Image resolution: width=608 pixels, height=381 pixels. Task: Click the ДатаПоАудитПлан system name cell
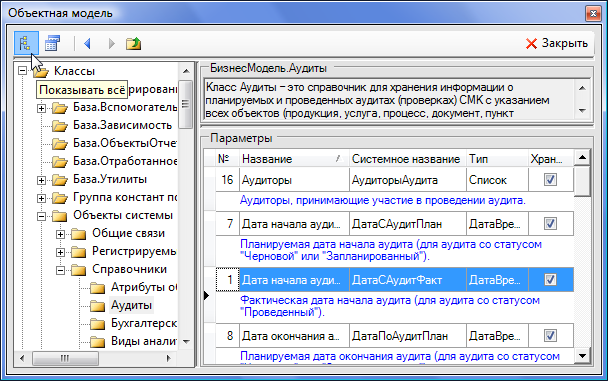click(x=408, y=336)
